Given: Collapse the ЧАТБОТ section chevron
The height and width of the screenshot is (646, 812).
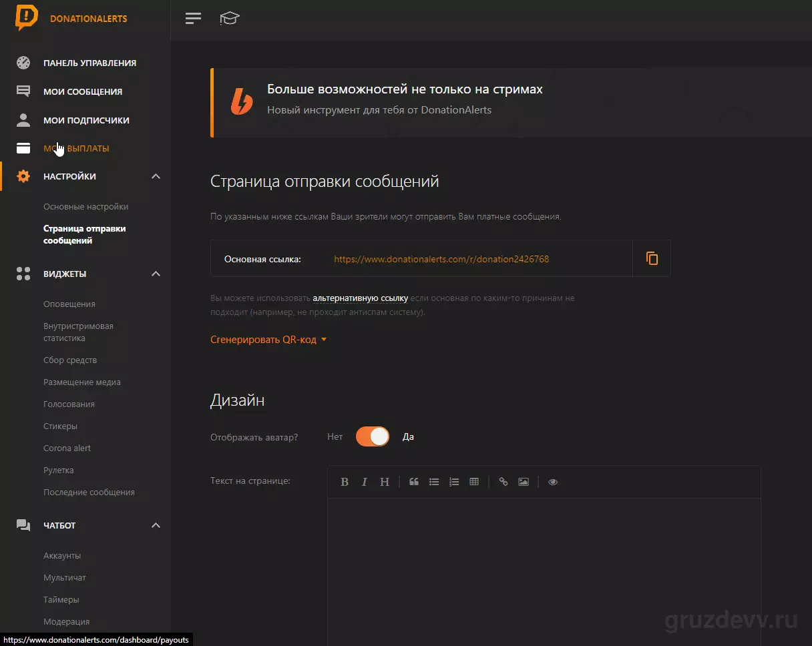Looking at the screenshot, I should point(156,525).
